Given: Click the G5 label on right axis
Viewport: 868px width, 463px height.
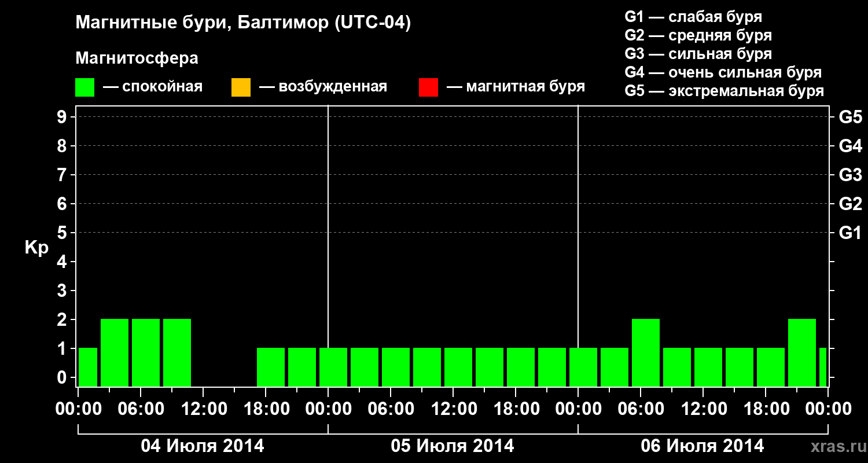Looking at the screenshot, I should [850, 117].
